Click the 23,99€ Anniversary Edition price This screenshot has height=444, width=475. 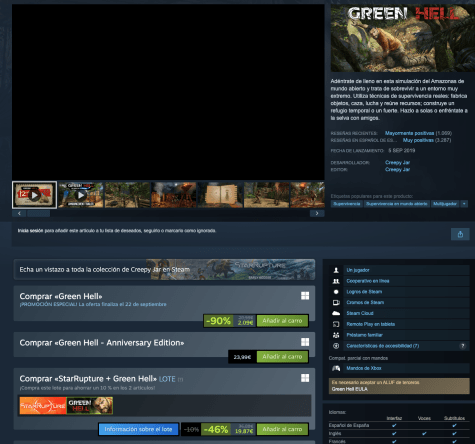[x=242, y=357]
